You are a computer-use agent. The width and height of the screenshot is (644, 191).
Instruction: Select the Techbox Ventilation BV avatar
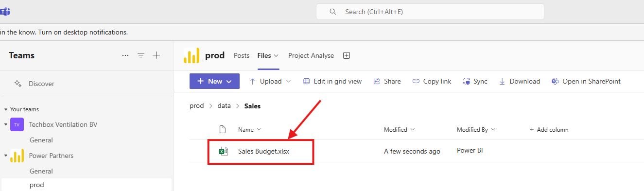click(17, 124)
